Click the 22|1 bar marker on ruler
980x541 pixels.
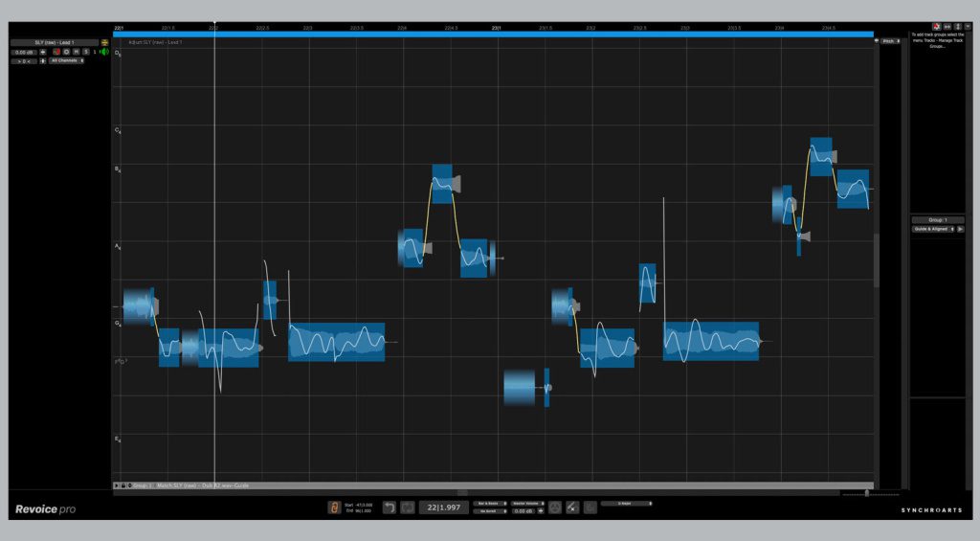[x=119, y=28]
